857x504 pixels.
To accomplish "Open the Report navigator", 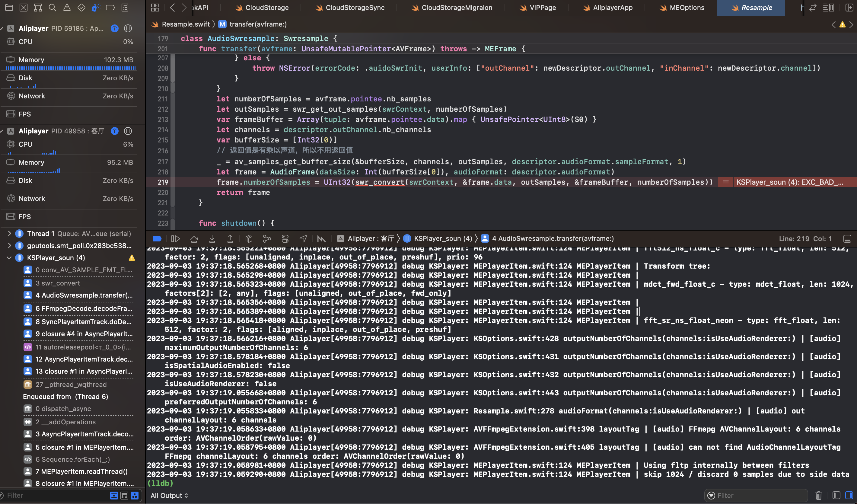I will click(125, 8).
